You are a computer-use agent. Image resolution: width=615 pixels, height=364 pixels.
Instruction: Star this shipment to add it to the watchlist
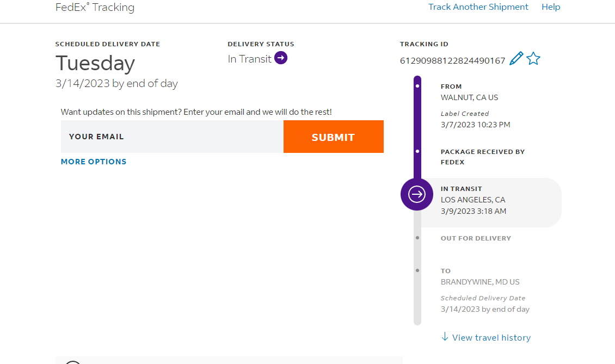pyautogui.click(x=533, y=59)
